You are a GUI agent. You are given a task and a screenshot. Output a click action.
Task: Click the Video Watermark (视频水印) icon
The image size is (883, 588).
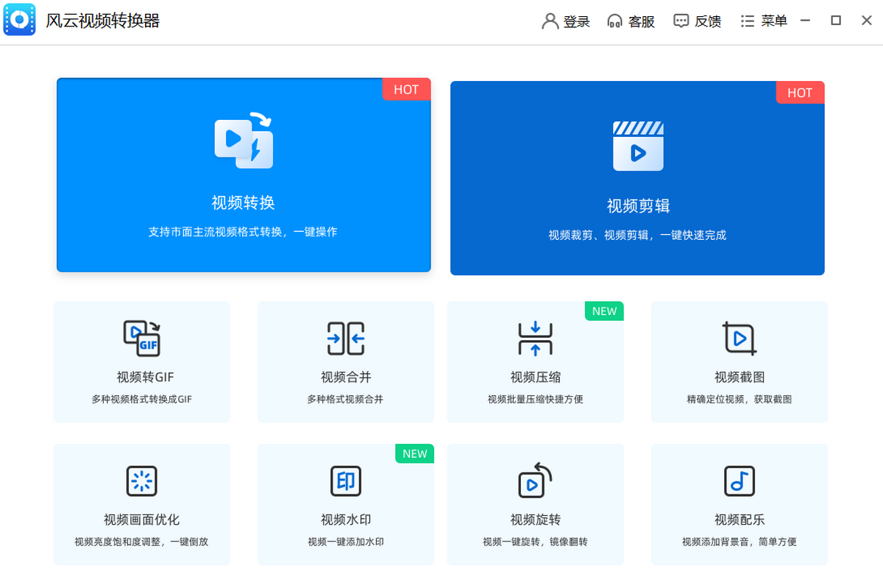coord(346,481)
